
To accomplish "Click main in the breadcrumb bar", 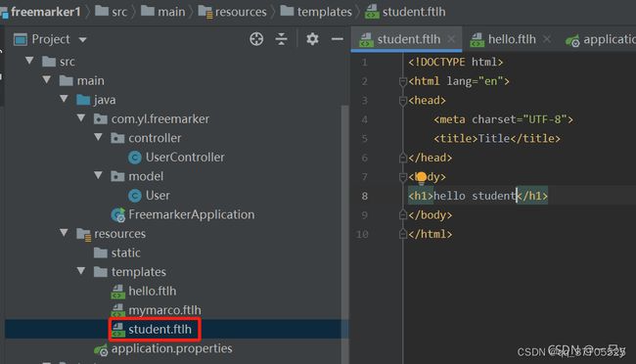I will 163,12.
